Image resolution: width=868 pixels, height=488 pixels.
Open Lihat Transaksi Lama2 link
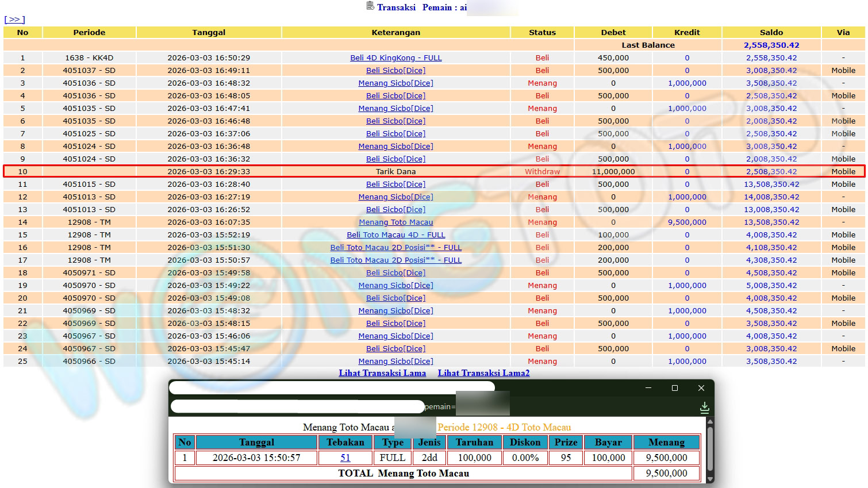point(483,373)
